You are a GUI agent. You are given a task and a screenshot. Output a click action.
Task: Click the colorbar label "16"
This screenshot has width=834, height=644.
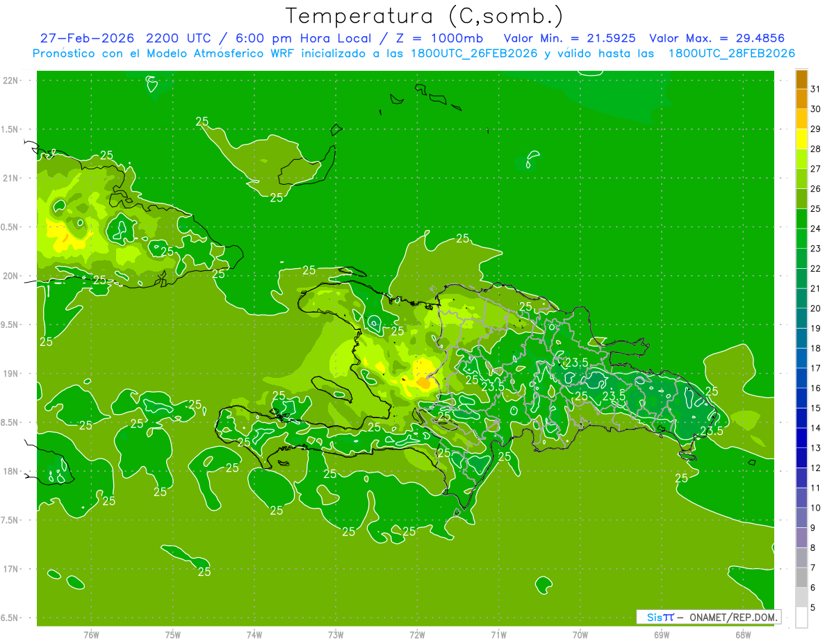pyautogui.click(x=816, y=388)
